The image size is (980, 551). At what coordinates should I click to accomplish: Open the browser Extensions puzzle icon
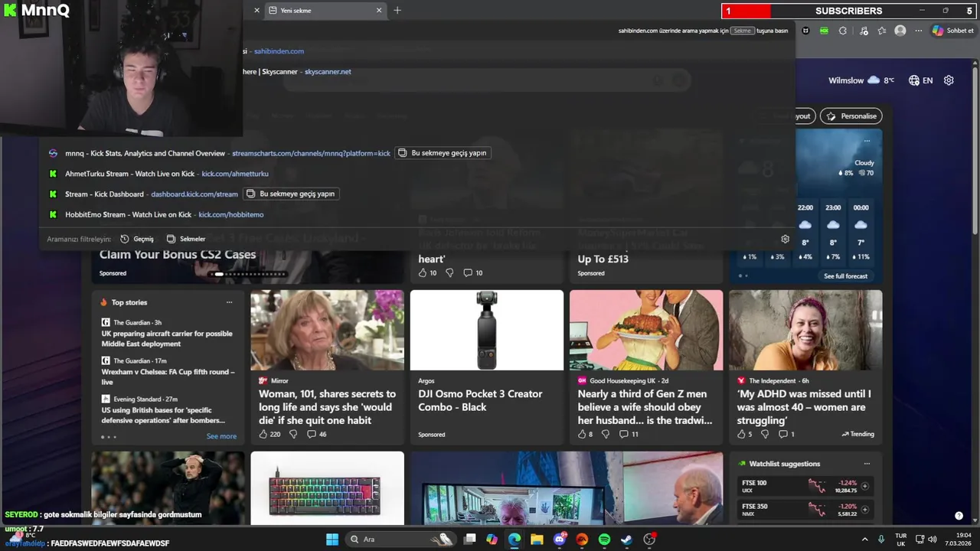click(843, 31)
